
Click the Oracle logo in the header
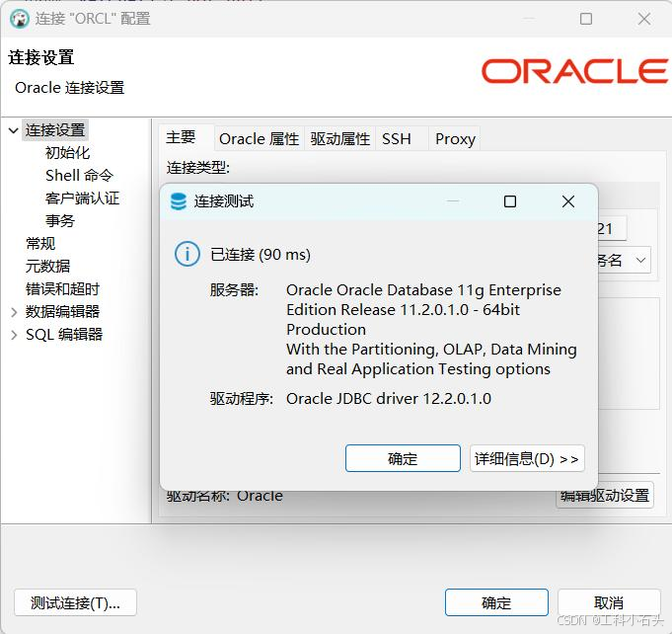574,71
